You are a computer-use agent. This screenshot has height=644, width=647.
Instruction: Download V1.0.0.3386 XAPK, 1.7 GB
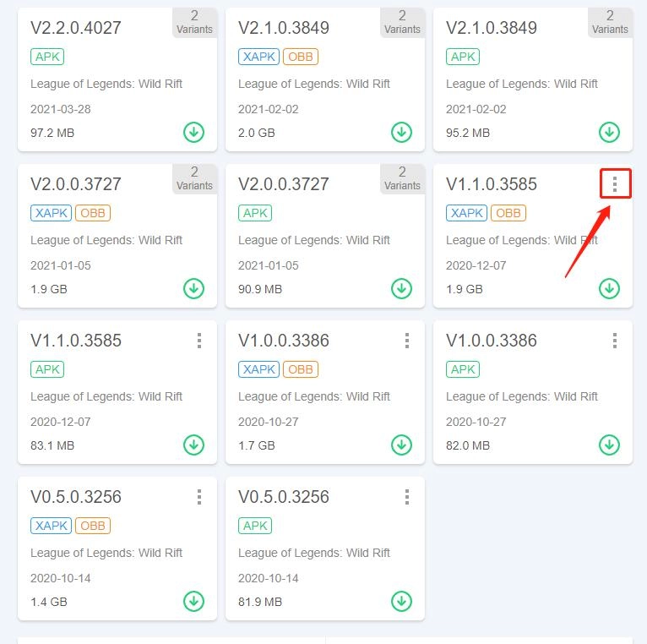(x=401, y=445)
